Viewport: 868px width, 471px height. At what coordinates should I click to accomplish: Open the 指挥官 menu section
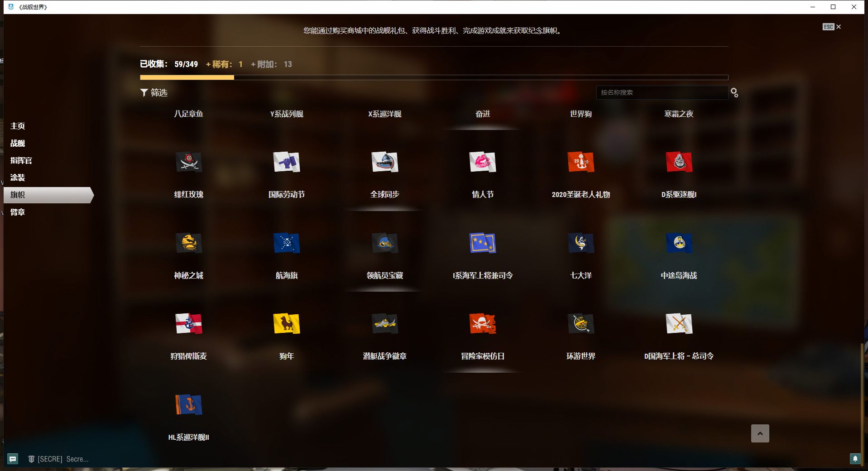[21, 160]
